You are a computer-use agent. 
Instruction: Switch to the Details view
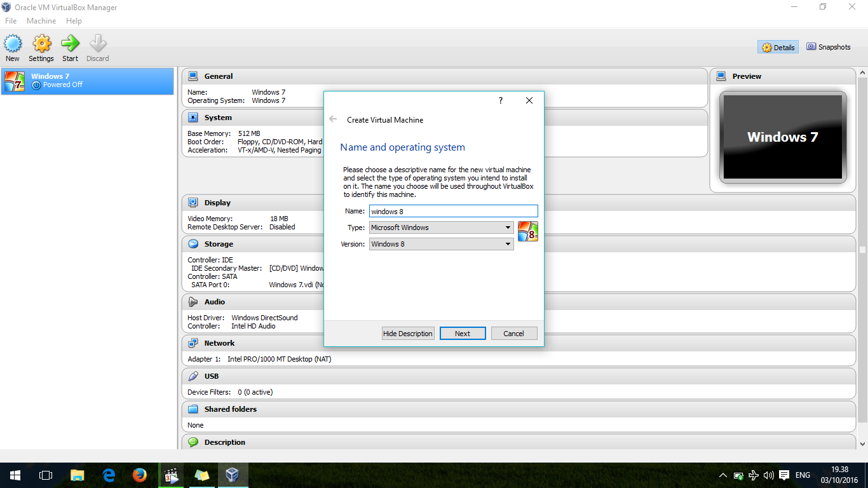[778, 47]
